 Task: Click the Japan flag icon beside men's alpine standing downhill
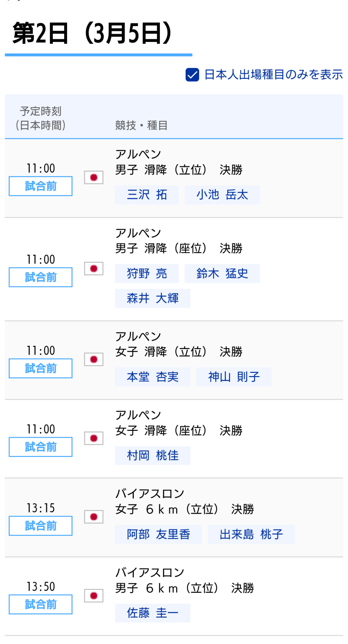[x=93, y=177]
